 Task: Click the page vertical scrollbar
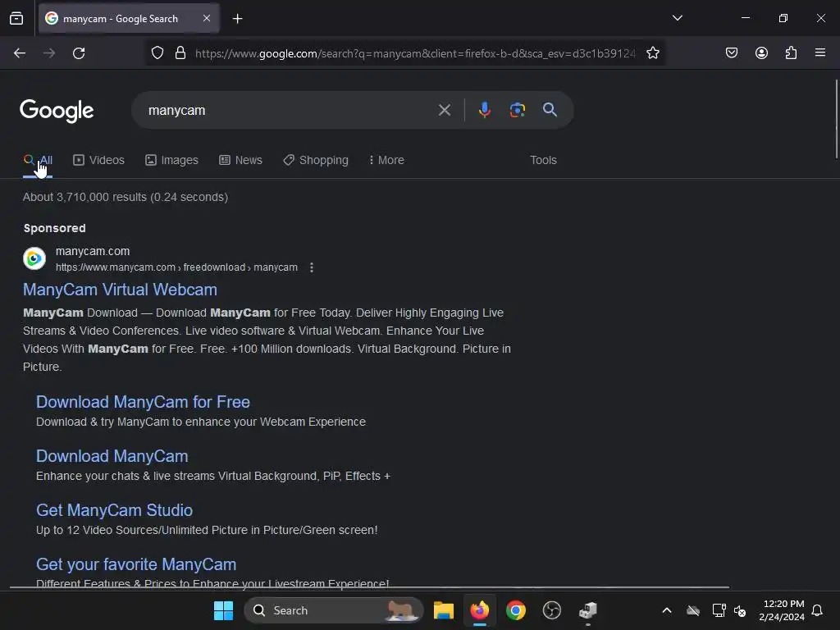(836, 119)
